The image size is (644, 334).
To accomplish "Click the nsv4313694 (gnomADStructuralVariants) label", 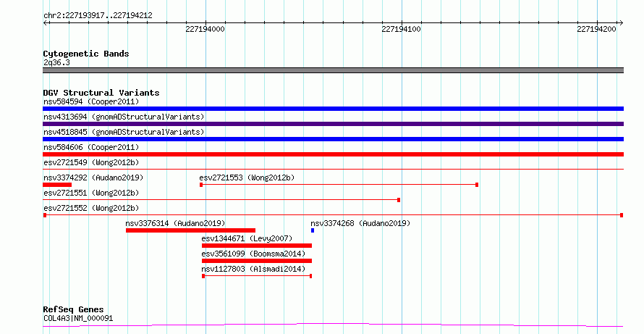I will tap(124, 117).
